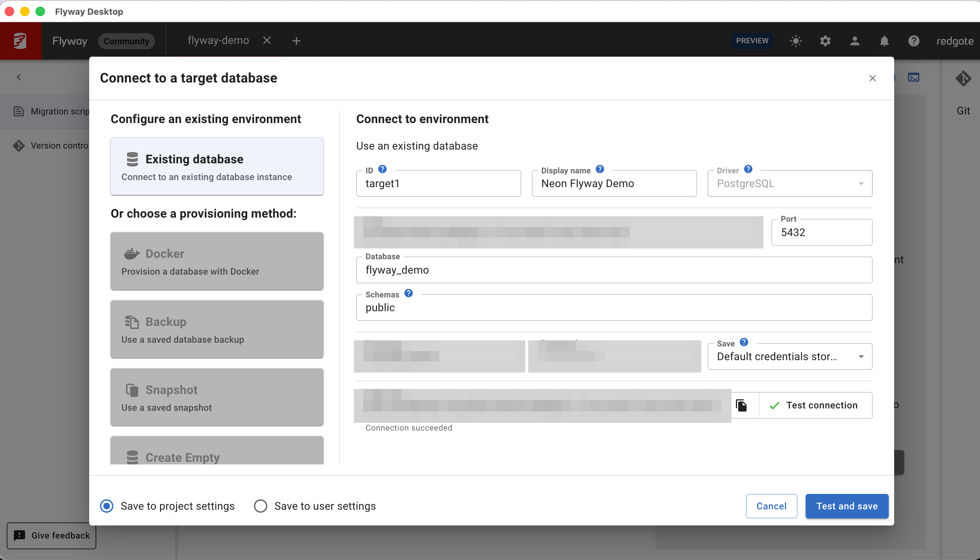Click the Schemas help icon
The image size is (980, 560).
pos(409,293)
